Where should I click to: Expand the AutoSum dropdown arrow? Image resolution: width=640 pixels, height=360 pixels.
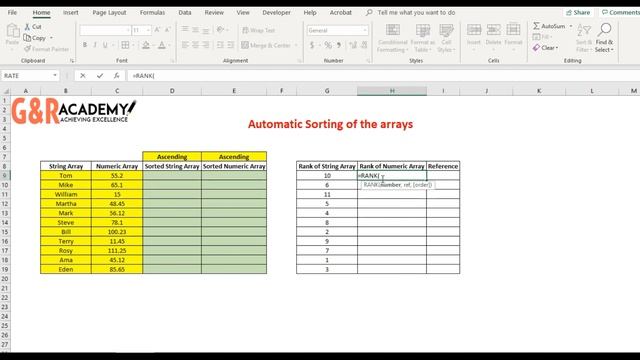571,26
